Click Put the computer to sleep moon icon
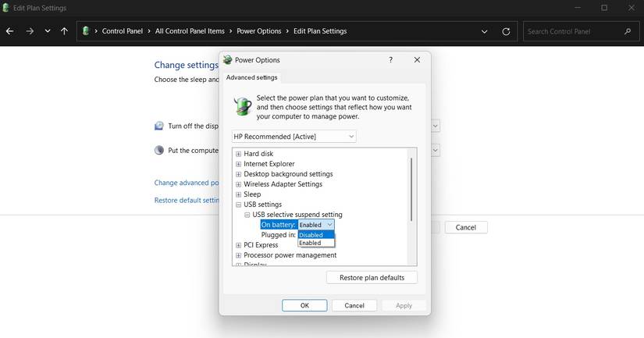The height and width of the screenshot is (338, 644). pos(159,151)
